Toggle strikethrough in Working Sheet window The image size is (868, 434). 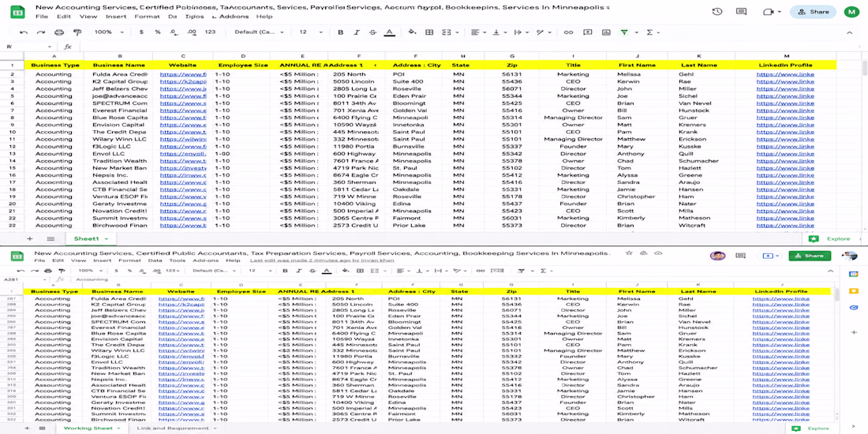tap(312, 271)
